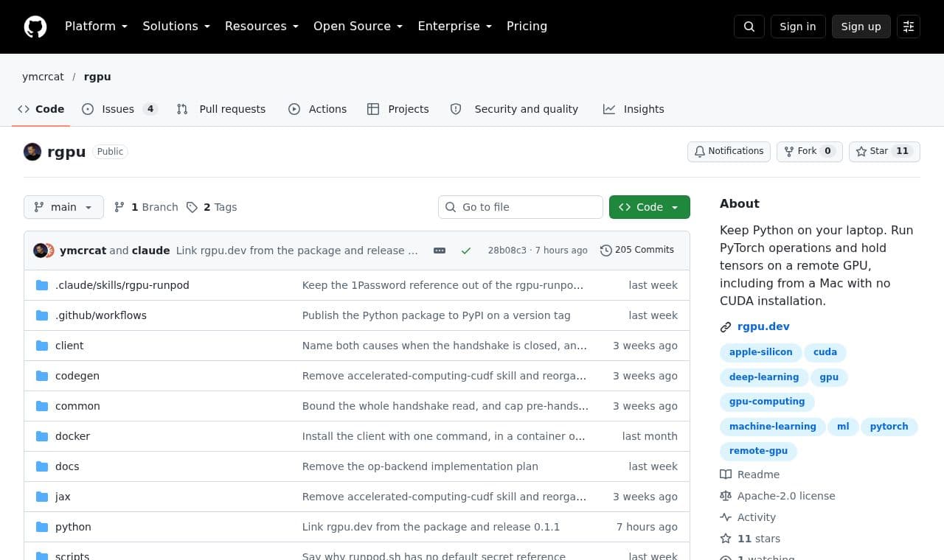The height and width of the screenshot is (560, 944).
Task: Select the apple-silicon topic tag
Action: [760, 352]
